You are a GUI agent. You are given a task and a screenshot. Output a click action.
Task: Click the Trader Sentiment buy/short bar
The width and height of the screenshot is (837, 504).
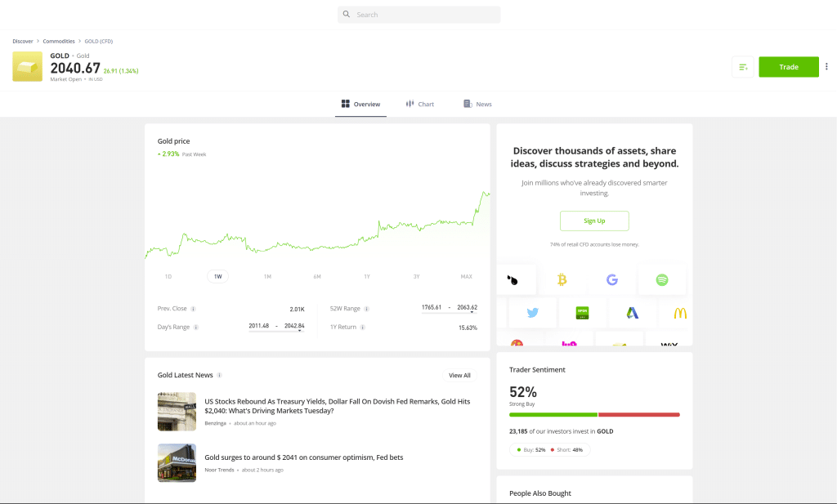594,415
